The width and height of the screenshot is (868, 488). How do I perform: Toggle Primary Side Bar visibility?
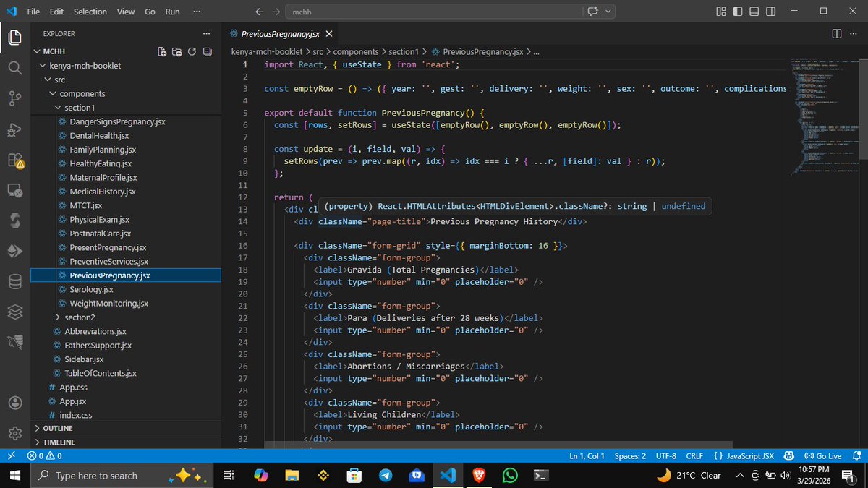(736, 12)
